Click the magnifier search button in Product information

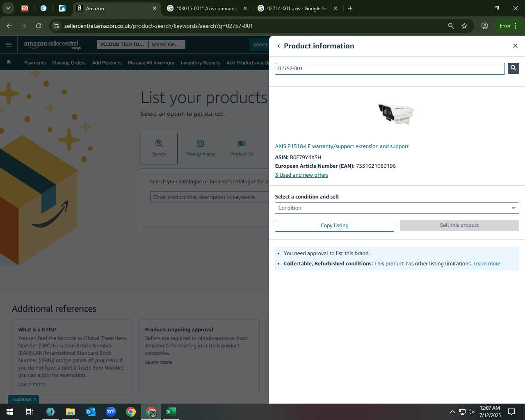click(x=513, y=68)
